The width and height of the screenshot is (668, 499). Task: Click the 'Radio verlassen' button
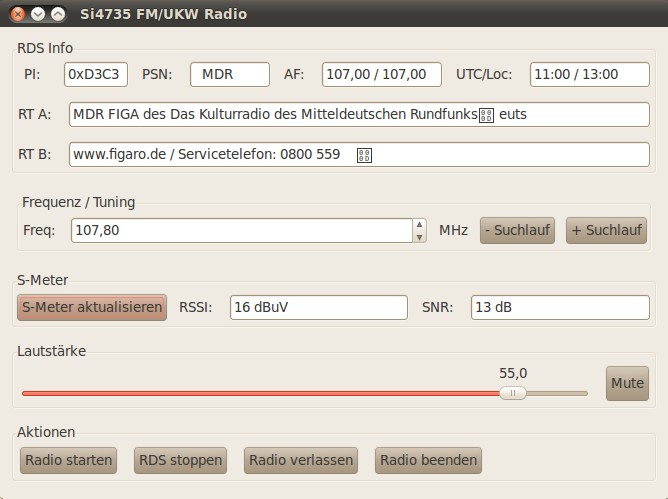click(x=301, y=460)
